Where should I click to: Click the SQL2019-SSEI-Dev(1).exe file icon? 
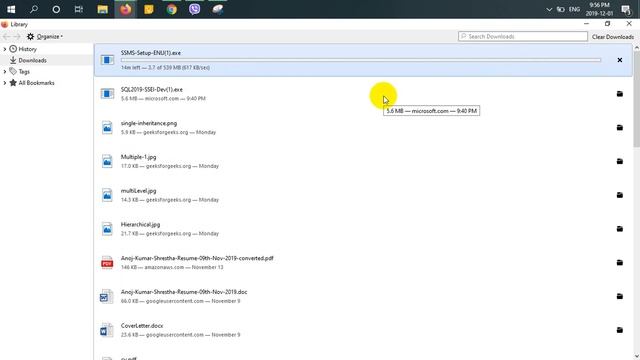pos(107,94)
